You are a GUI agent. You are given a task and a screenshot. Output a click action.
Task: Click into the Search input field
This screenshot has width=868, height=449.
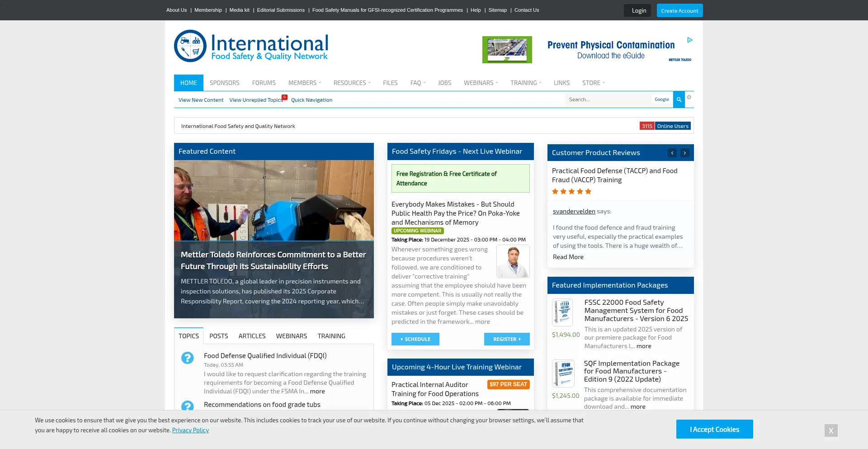point(607,99)
